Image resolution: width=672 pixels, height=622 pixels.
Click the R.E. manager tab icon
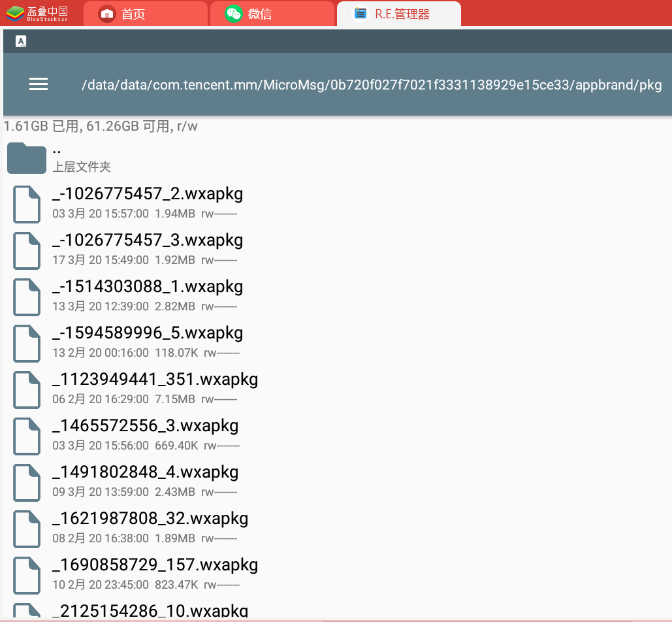point(360,14)
